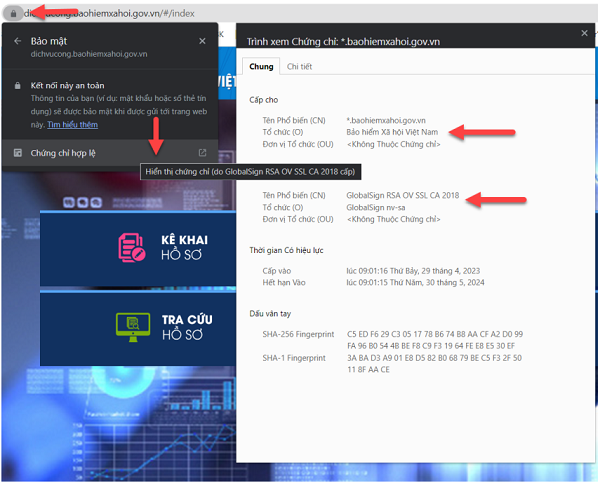Switch to the Chung tab

261,67
